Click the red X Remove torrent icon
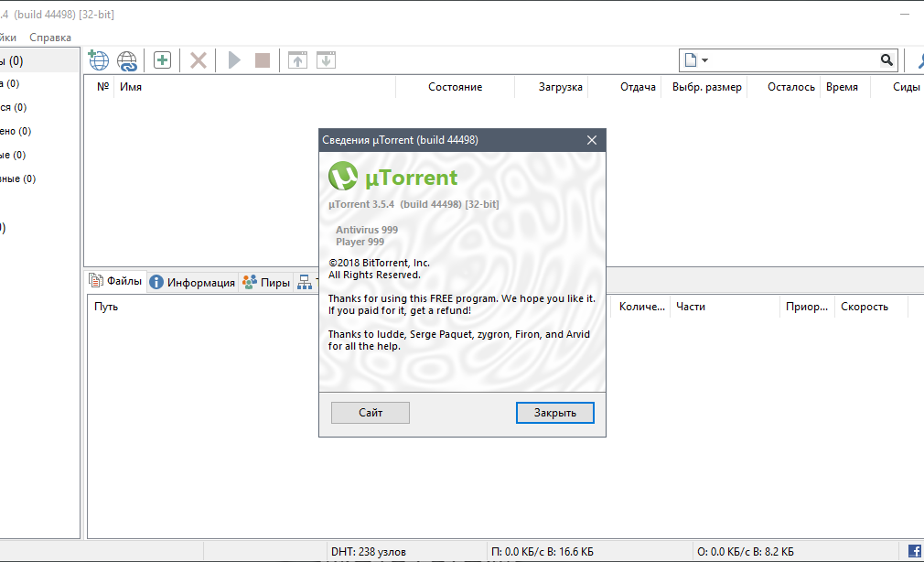924x562 pixels. (x=198, y=60)
